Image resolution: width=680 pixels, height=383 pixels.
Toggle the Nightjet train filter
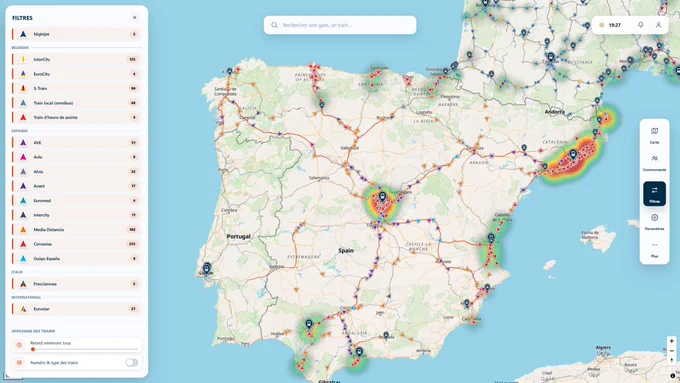[x=76, y=34]
